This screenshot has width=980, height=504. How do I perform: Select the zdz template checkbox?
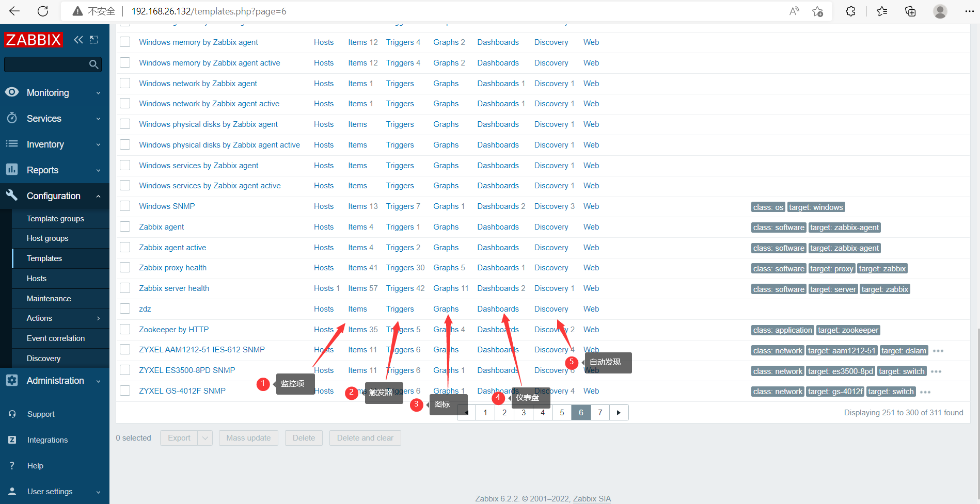[x=125, y=309]
